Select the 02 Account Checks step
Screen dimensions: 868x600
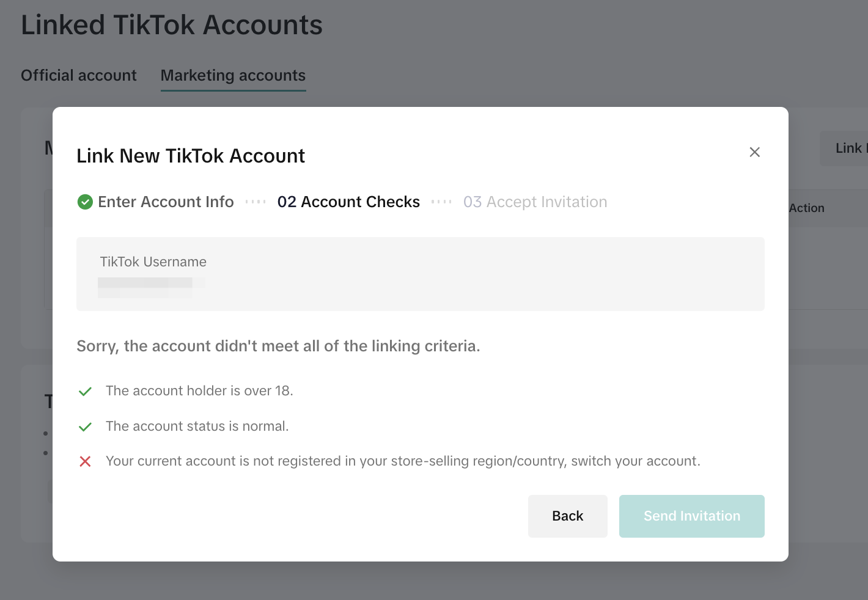[x=348, y=202]
